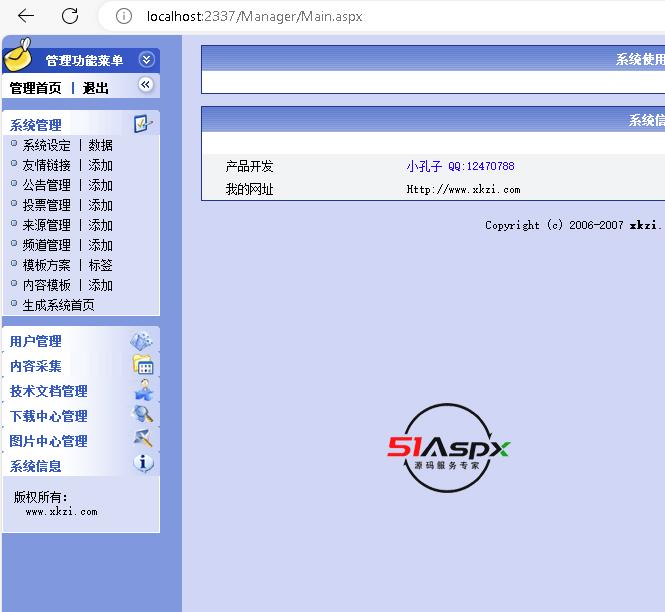Click the xkzi link in the copyright line
The width and height of the screenshot is (665, 612).
click(x=643, y=225)
